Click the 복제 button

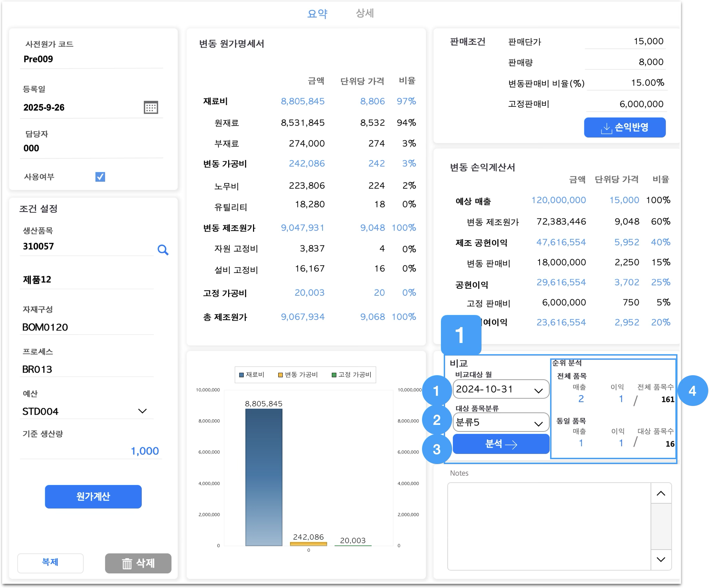pyautogui.click(x=50, y=562)
